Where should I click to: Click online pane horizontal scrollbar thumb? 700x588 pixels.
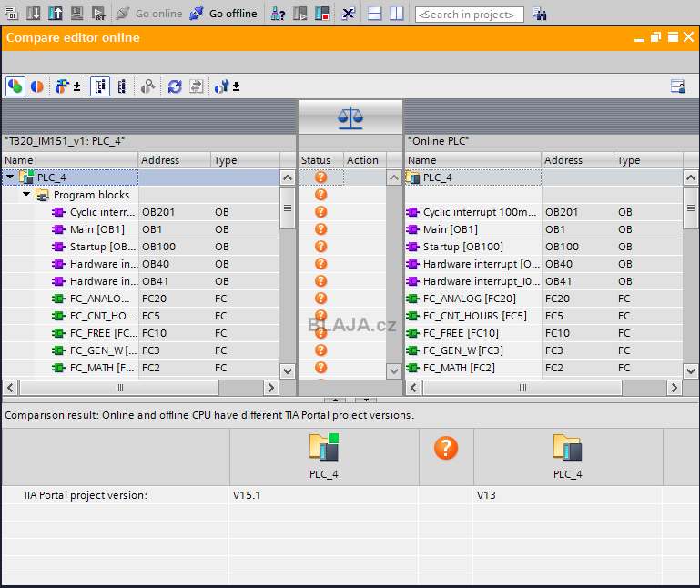pyautogui.click(x=522, y=388)
